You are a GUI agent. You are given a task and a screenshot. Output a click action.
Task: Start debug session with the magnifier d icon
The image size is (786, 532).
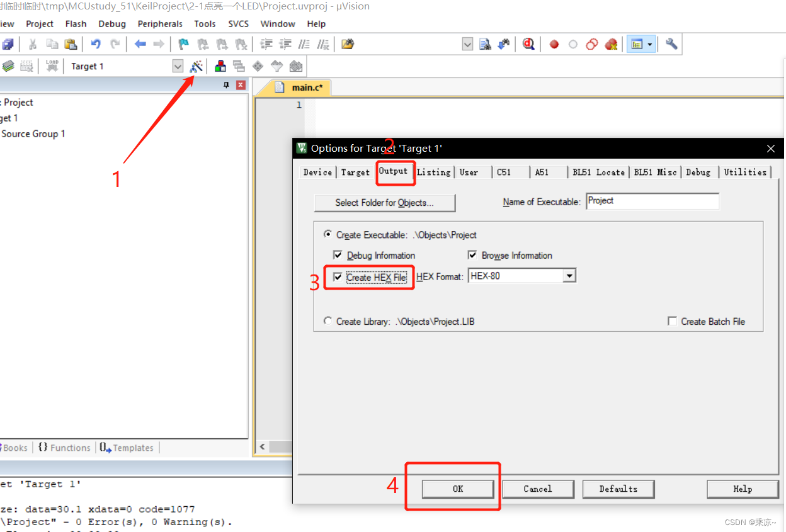pyautogui.click(x=528, y=44)
